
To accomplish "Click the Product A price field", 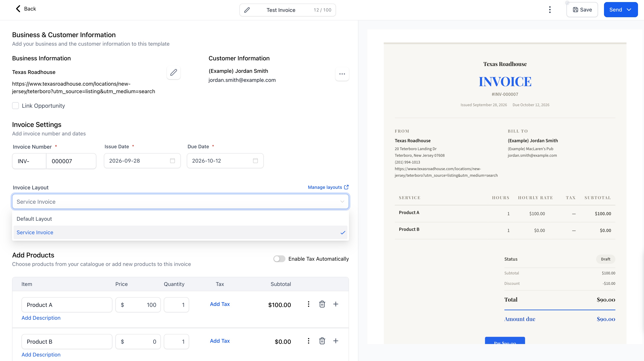I will coord(138,305).
